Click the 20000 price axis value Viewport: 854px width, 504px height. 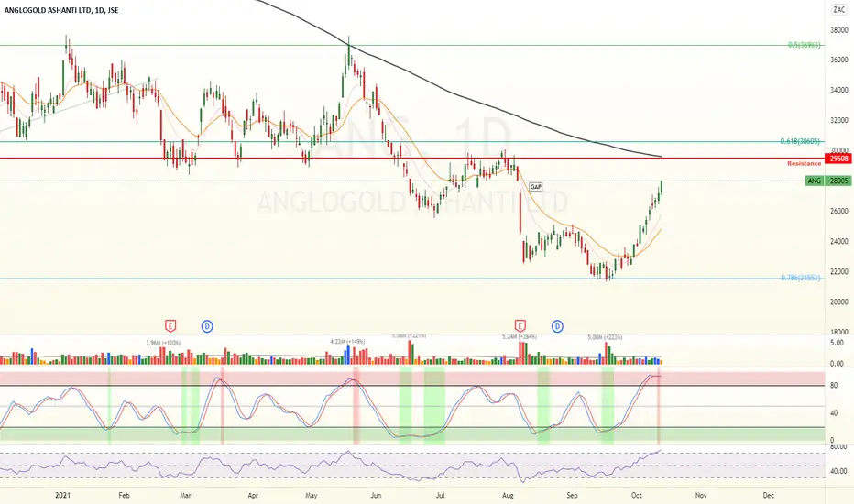[x=839, y=301]
